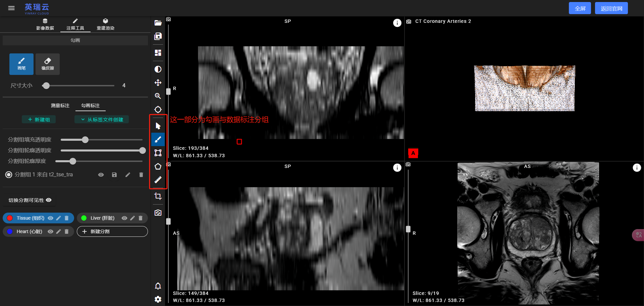Toggle Liver segment visibility

click(124, 218)
